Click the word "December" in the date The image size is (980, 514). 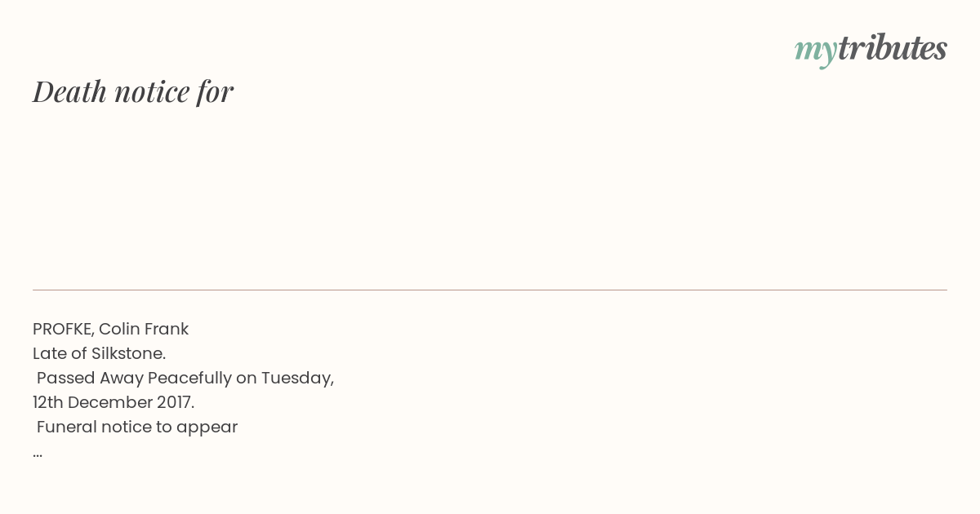[109, 403]
